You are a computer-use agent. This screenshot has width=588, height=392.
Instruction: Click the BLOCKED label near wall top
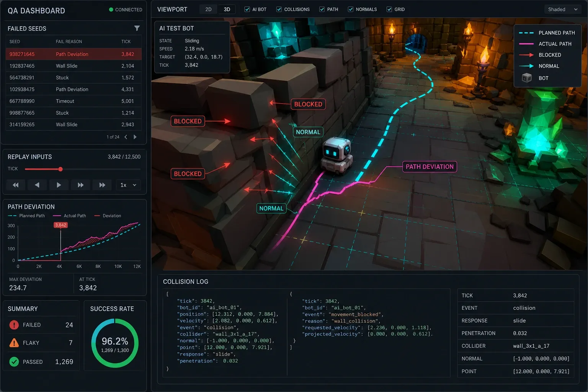[308, 104]
